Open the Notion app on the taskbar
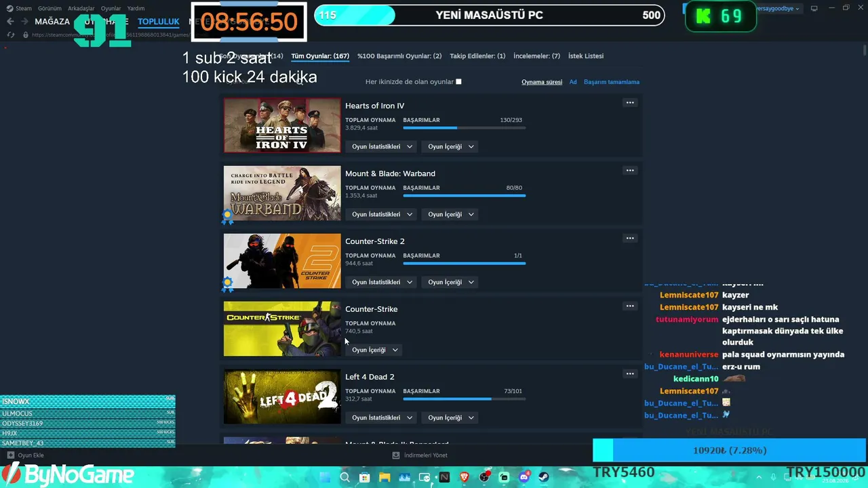Image resolution: width=868 pixels, height=488 pixels. 444,477
